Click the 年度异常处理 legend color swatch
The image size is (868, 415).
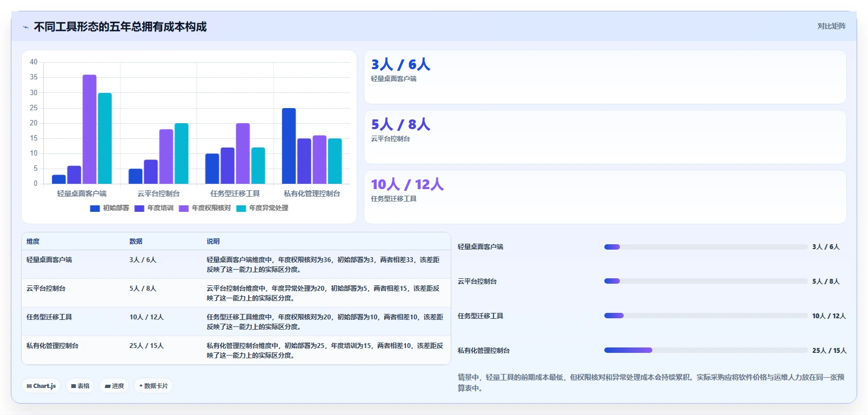(x=241, y=209)
